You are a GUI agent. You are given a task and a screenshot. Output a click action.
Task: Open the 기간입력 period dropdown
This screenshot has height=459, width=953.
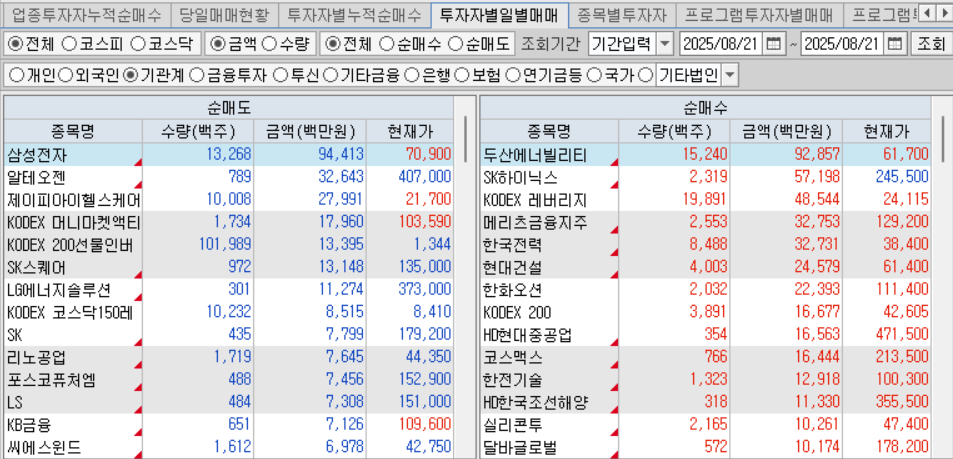(x=666, y=44)
